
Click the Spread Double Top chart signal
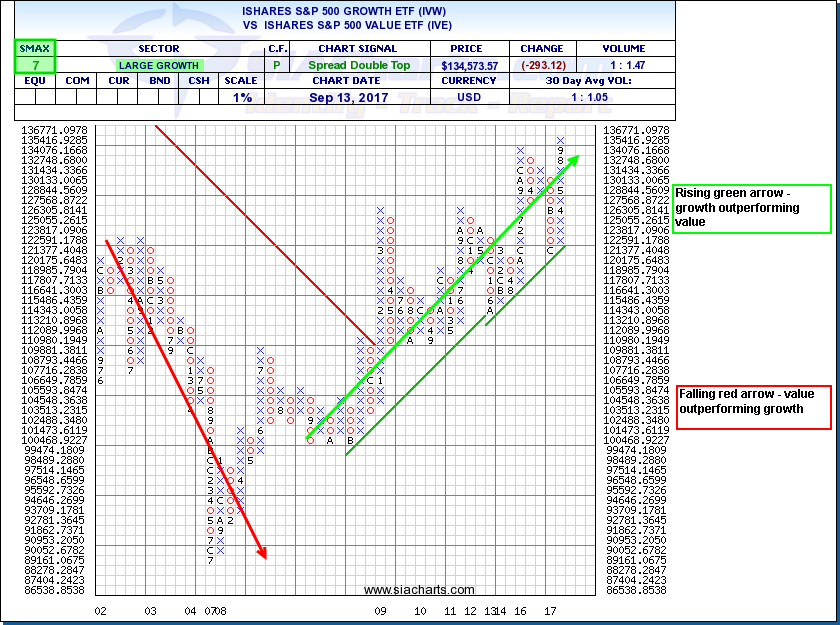358,64
